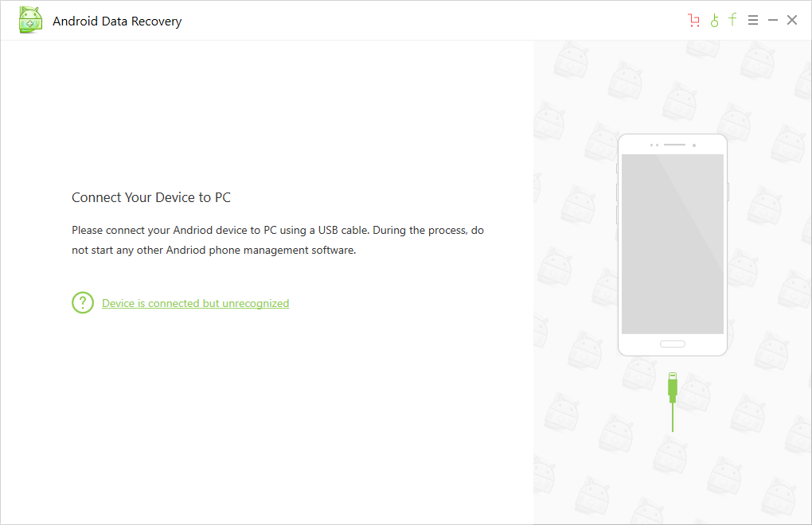Open 'Device is connected but unrecognized' link
The image size is (812, 525).
coord(195,303)
